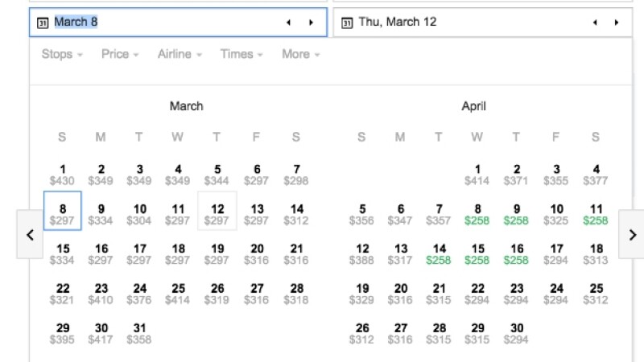
Task: Select March 5 priced $344
Action: coord(217,175)
